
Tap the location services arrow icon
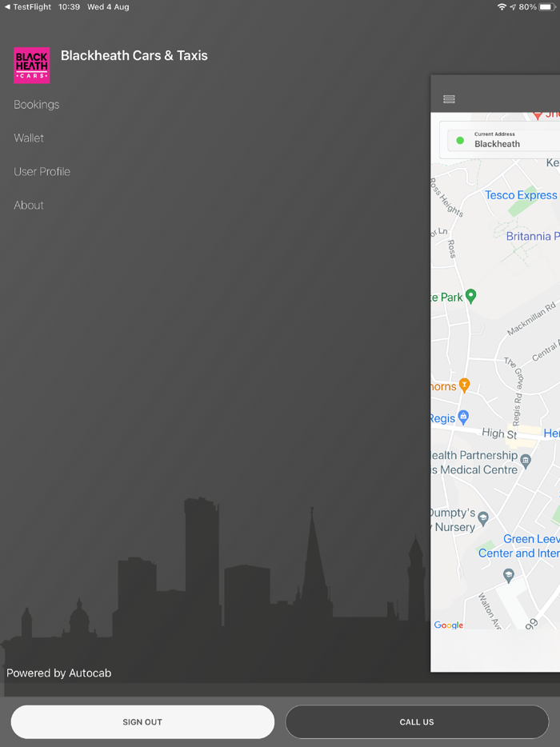point(513,7)
